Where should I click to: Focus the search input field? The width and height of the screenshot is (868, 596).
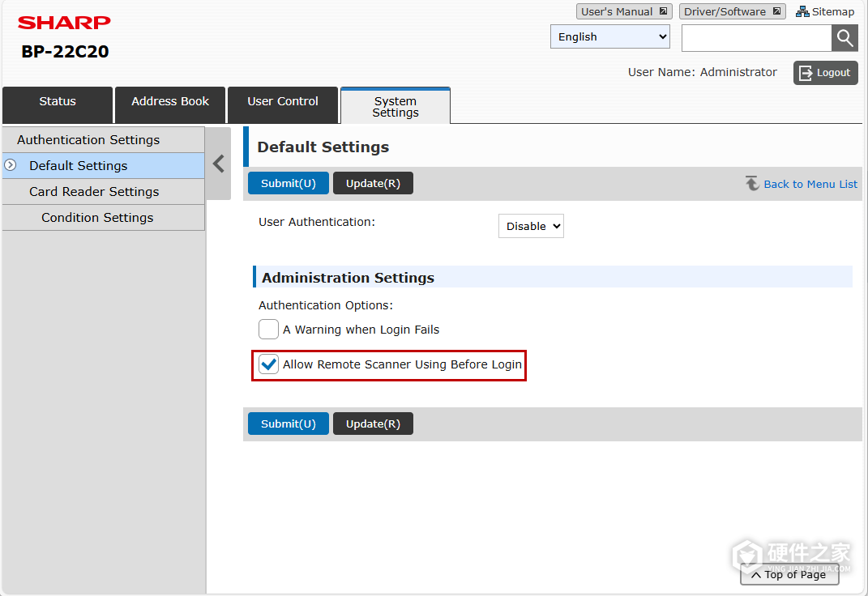[757, 38]
